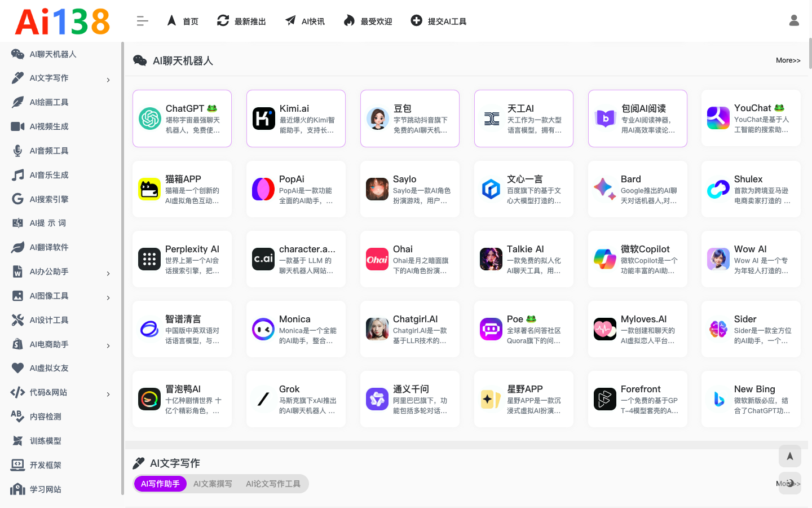Expand the AI图像工具 sidebar submenu
This screenshot has height=508, width=812.
click(108, 298)
